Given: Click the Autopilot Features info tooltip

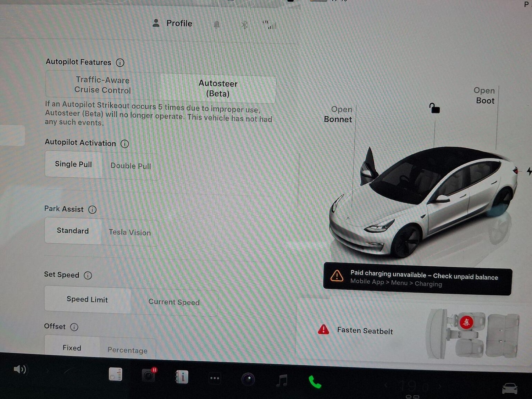Looking at the screenshot, I should pyautogui.click(x=120, y=62).
